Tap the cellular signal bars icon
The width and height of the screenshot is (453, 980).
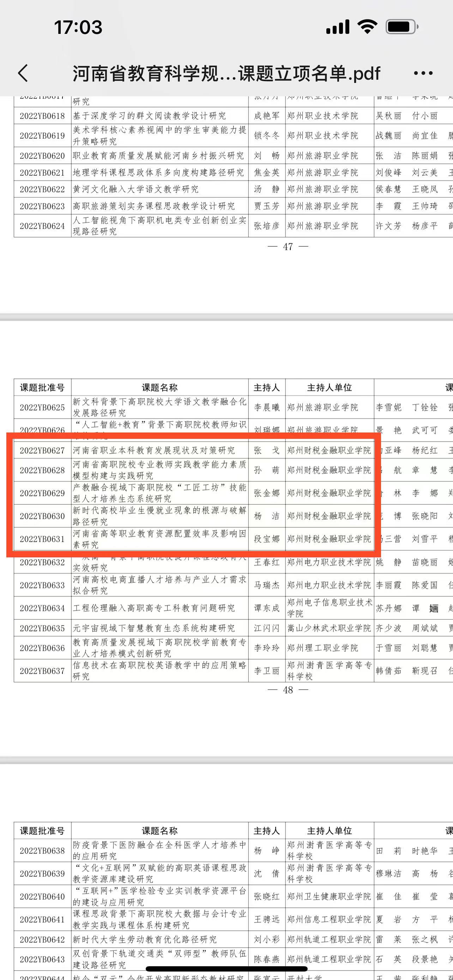coord(338,27)
